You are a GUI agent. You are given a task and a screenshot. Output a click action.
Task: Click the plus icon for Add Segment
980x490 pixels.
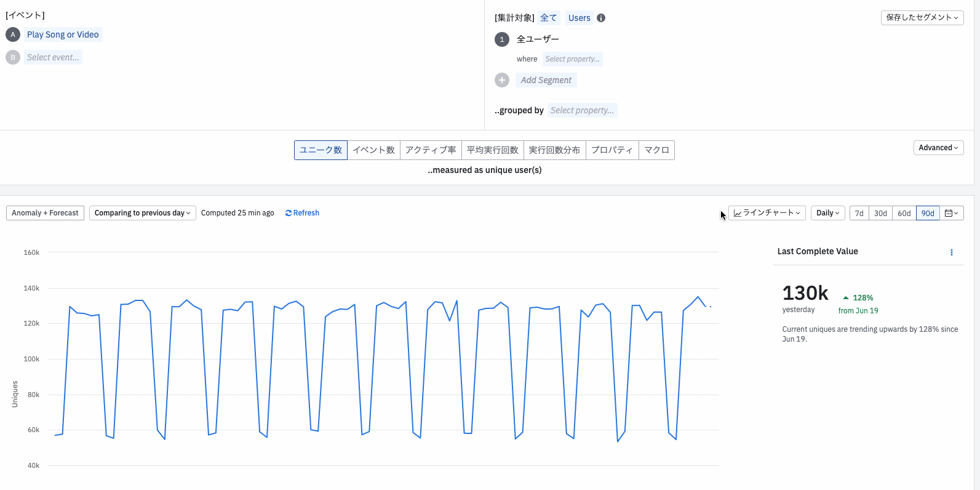click(502, 80)
